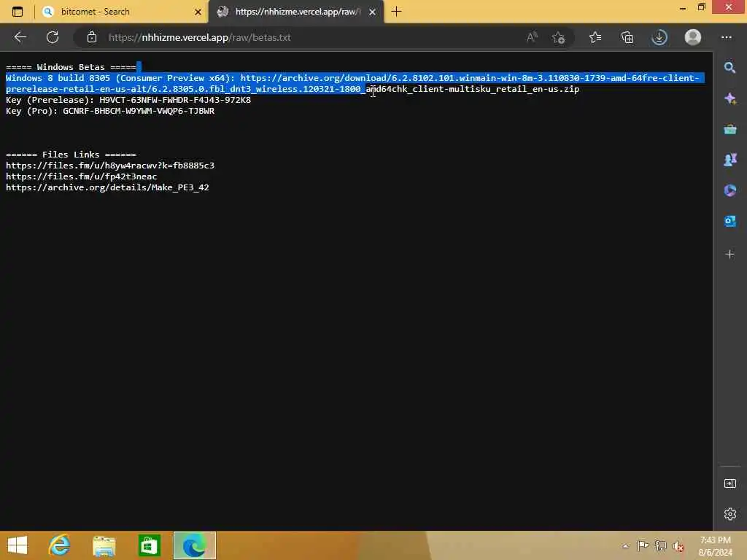Add a site to sidebar
Viewport: 747px width, 560px height.
coord(729,254)
